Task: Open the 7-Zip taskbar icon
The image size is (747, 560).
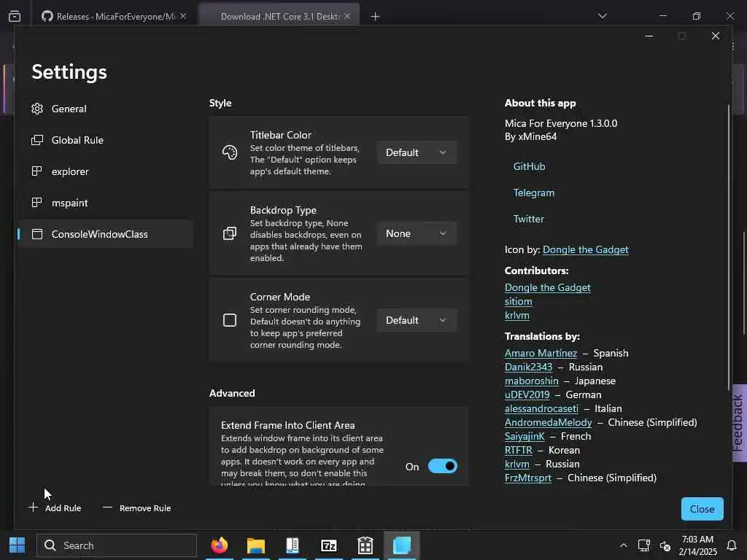Action: click(329, 545)
